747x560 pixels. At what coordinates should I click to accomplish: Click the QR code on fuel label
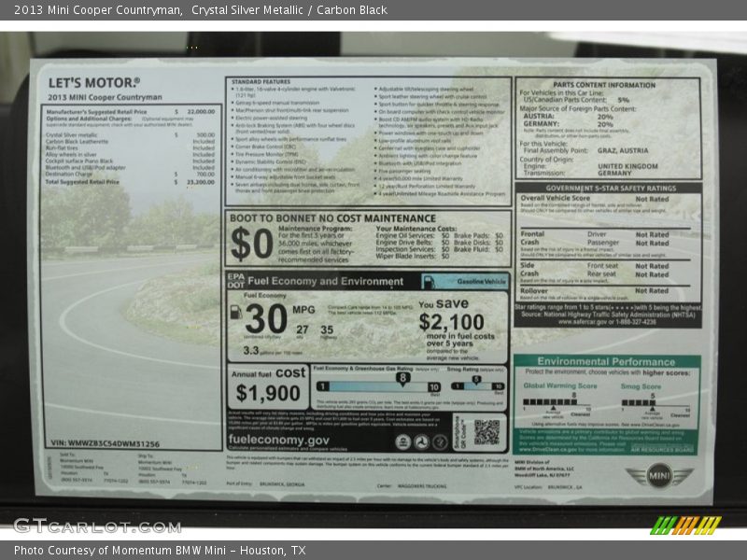coord(486,431)
